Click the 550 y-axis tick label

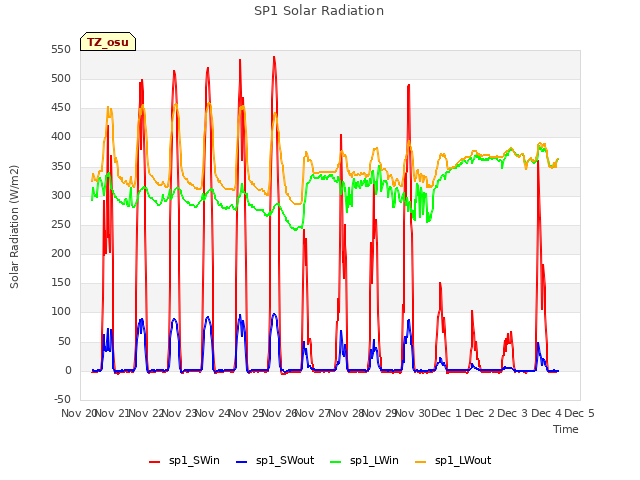[61, 49]
